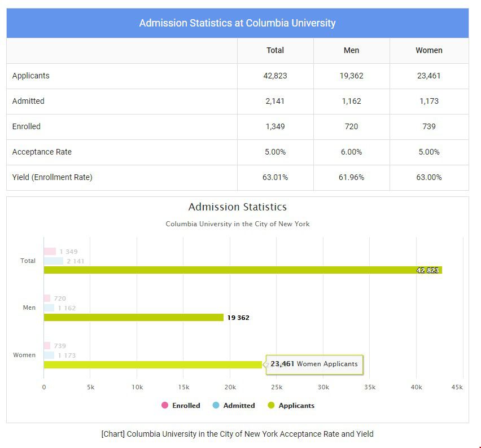The height and width of the screenshot is (448, 481).
Task: Click the 30k axis tick label
Action: click(x=323, y=387)
